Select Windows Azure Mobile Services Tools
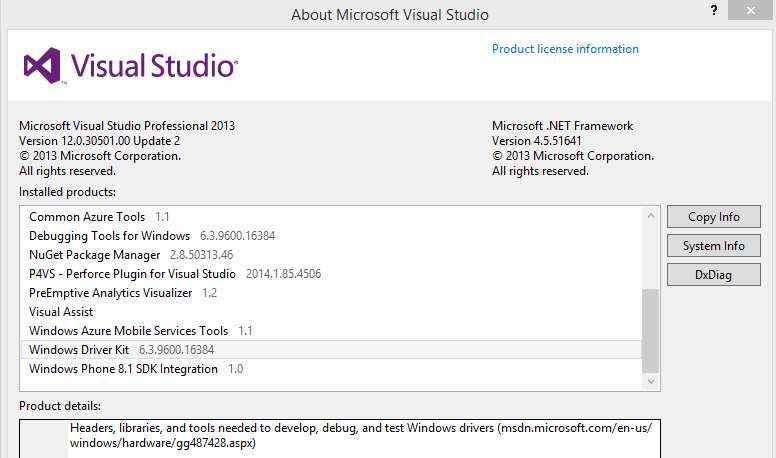The image size is (776, 458). pyautogui.click(x=331, y=331)
